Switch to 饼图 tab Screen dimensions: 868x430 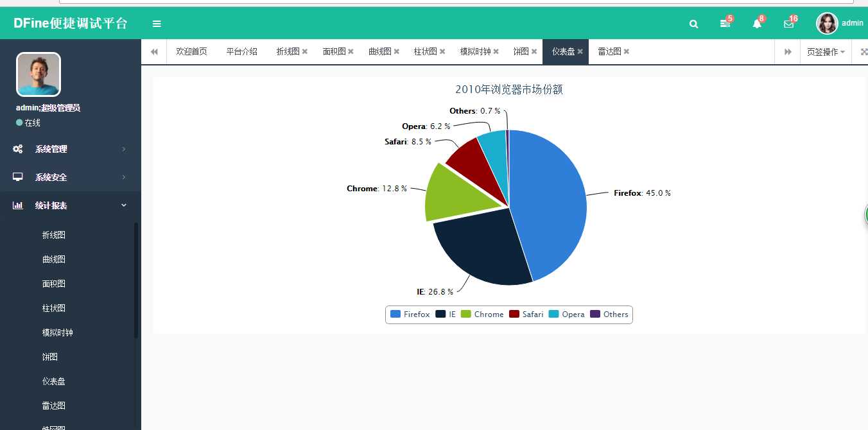point(521,51)
